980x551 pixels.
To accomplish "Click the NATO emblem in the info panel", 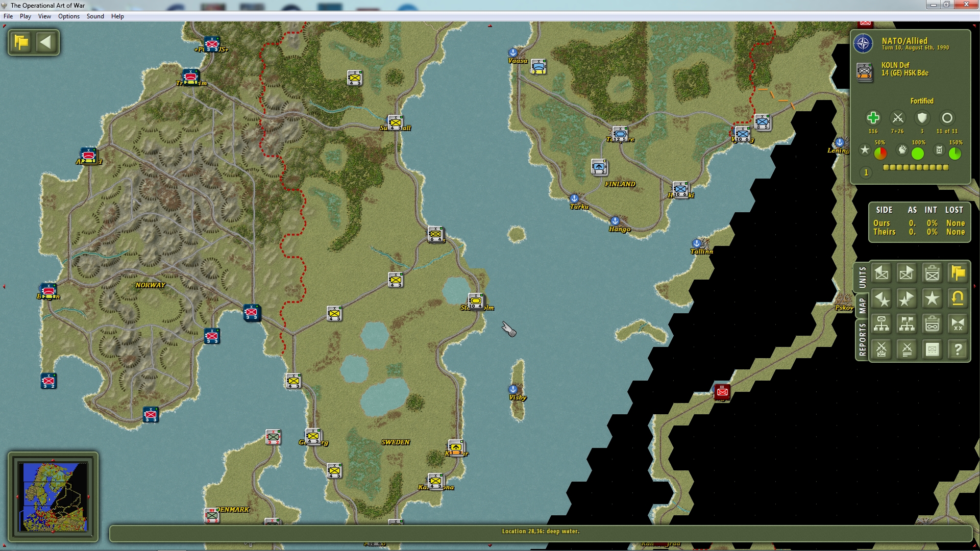I will tap(863, 43).
